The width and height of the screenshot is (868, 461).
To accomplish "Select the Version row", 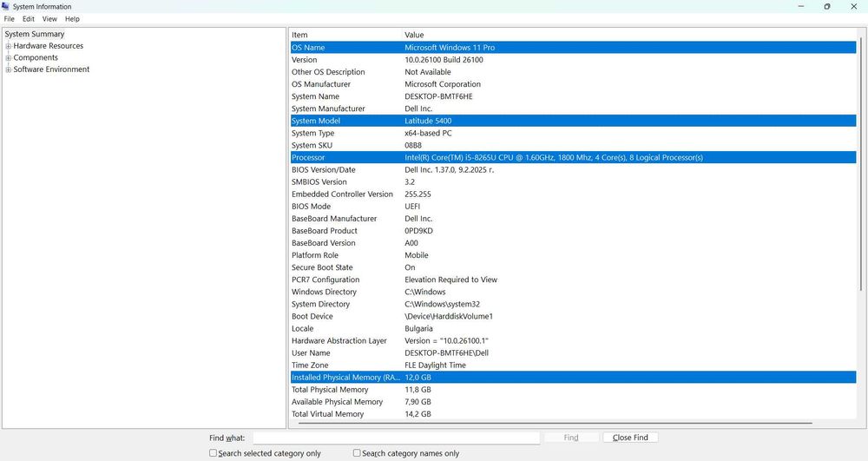I will click(574, 60).
